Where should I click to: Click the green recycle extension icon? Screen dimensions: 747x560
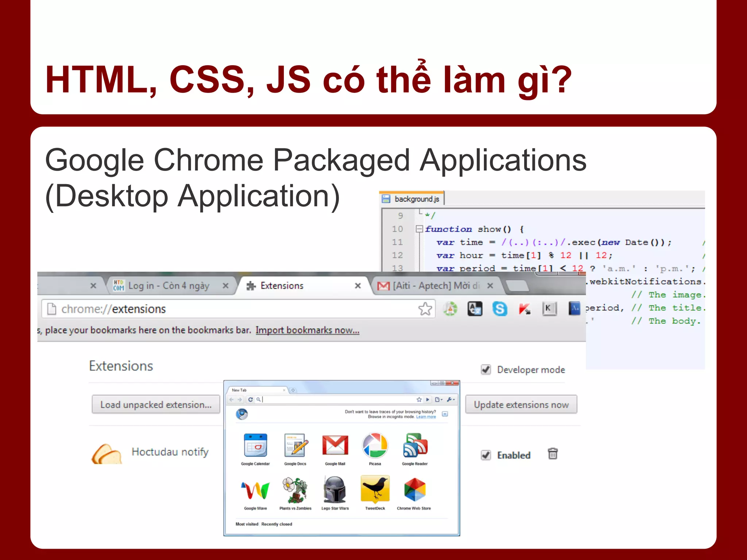pos(450,309)
